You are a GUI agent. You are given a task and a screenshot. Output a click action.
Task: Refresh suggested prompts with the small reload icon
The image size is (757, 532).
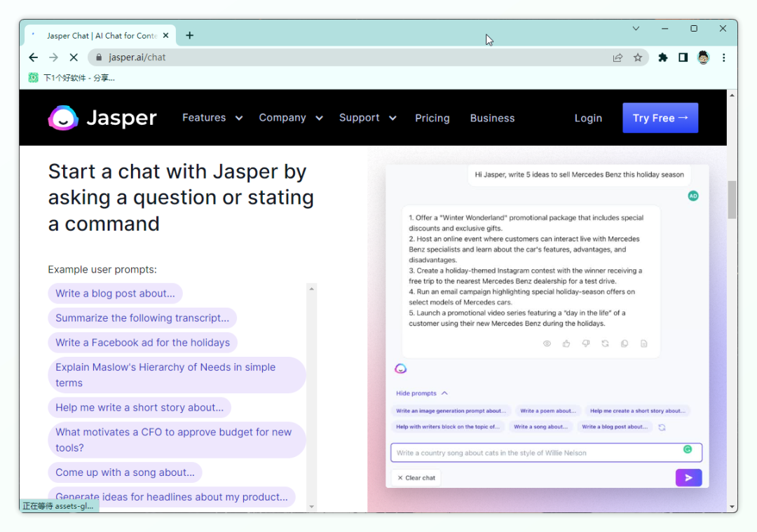pyautogui.click(x=662, y=427)
